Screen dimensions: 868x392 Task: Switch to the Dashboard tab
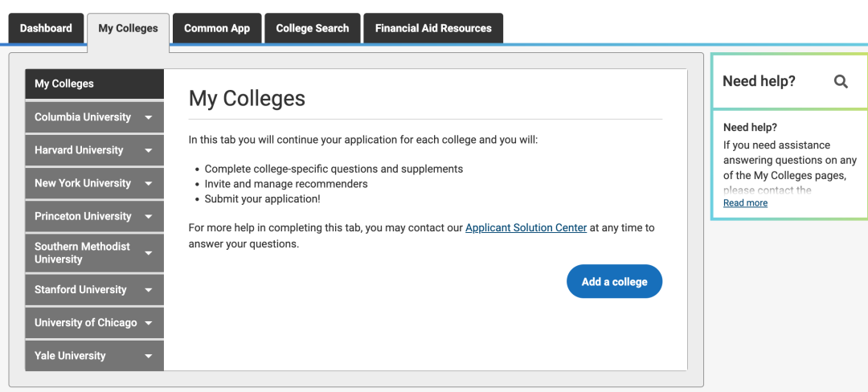coord(46,28)
